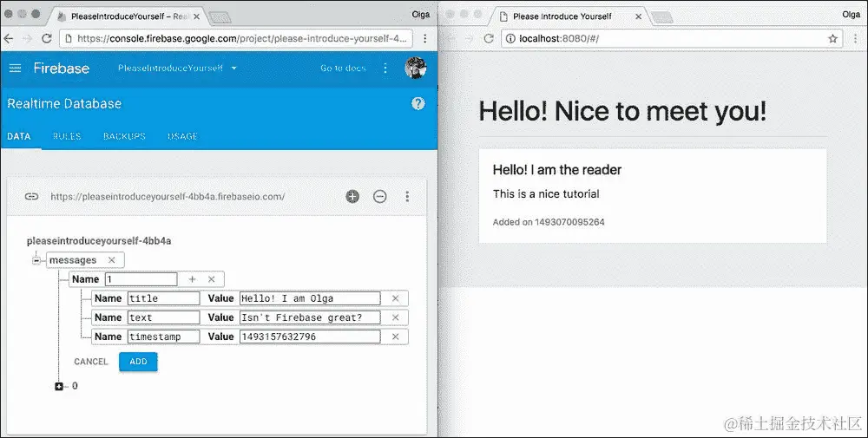The width and height of the screenshot is (868, 438).
Task: Select the 0 tree node label
Action: click(75, 386)
